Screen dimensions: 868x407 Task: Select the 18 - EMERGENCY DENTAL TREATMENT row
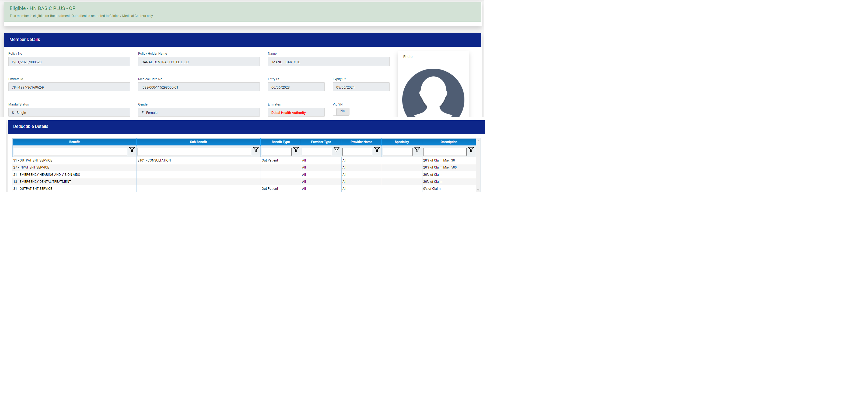(x=42, y=182)
